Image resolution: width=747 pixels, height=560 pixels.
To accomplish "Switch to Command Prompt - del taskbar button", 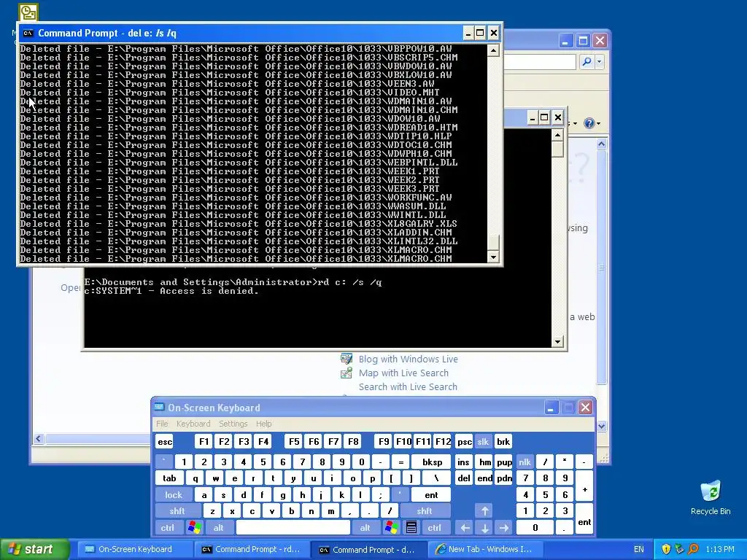I will [368, 550].
